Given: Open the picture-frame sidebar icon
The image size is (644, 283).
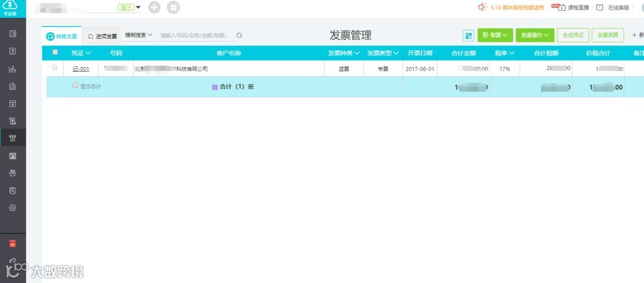Looking at the screenshot, I should pyautogui.click(x=13, y=156).
